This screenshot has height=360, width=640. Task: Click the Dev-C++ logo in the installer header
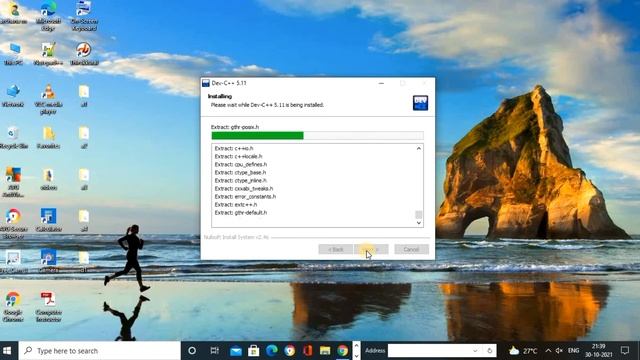pyautogui.click(x=420, y=102)
